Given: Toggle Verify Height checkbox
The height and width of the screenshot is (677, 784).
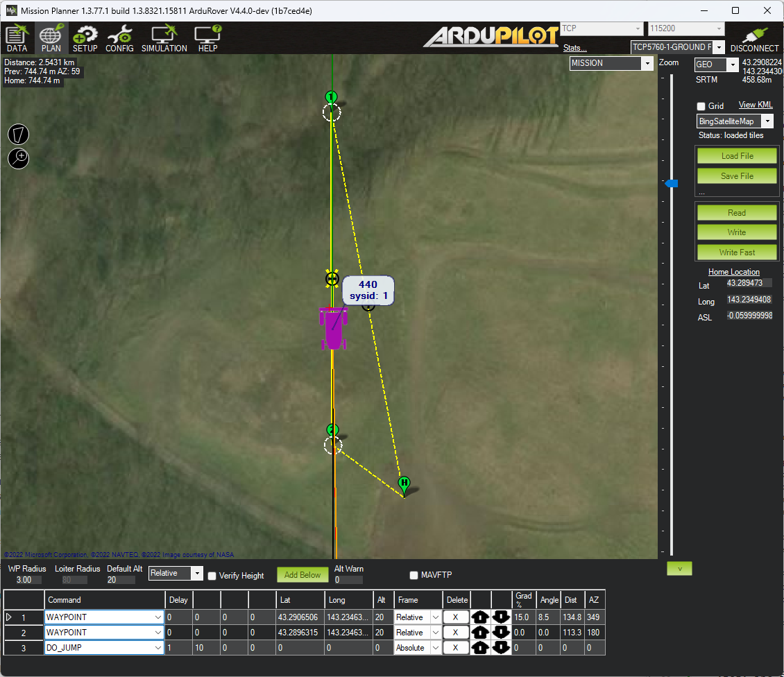Looking at the screenshot, I should (x=212, y=576).
